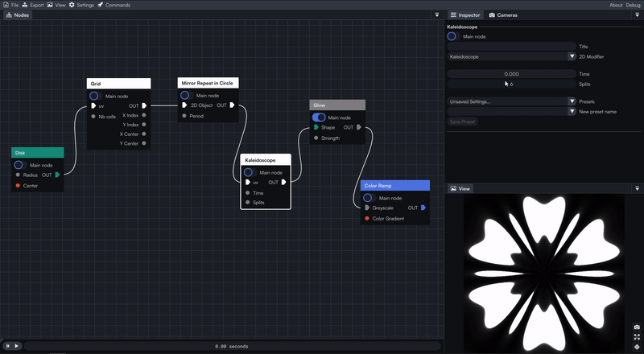Click the 2D Object input pin
This screenshot has height=354, width=644.
(184, 105)
